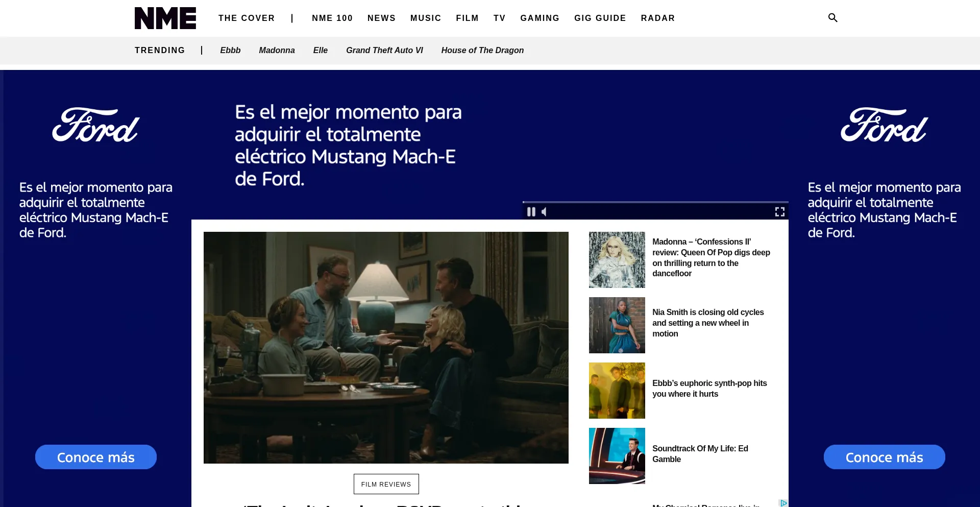This screenshot has width=980, height=507.
Task: Go to the News section
Action: (x=381, y=18)
